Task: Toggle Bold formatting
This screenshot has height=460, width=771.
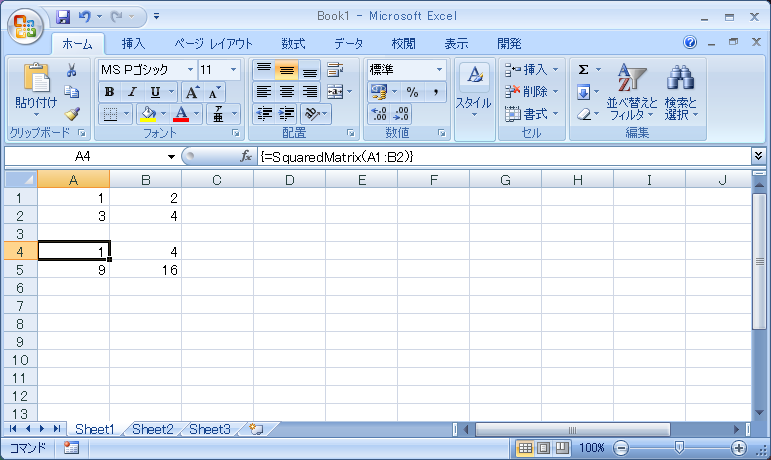Action: (x=110, y=92)
